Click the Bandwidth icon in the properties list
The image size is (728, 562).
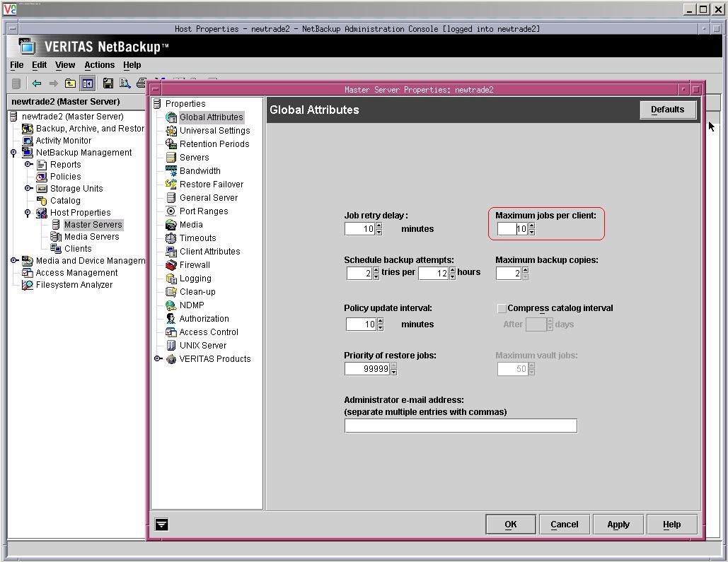coord(171,171)
